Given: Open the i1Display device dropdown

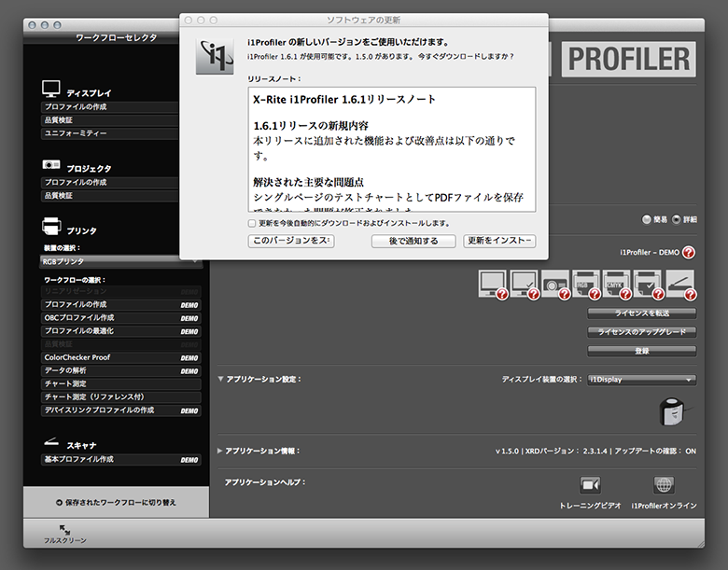Looking at the screenshot, I should click(x=641, y=380).
